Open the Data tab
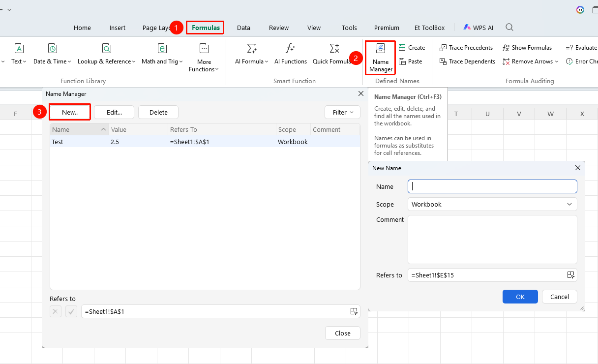Viewport: 598px width, 364px height. tap(243, 28)
